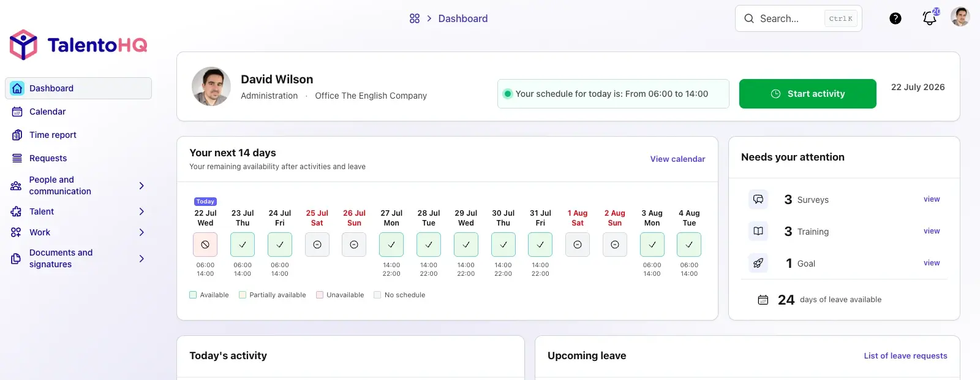Select the available checkmark for 28 Jul

point(429,245)
